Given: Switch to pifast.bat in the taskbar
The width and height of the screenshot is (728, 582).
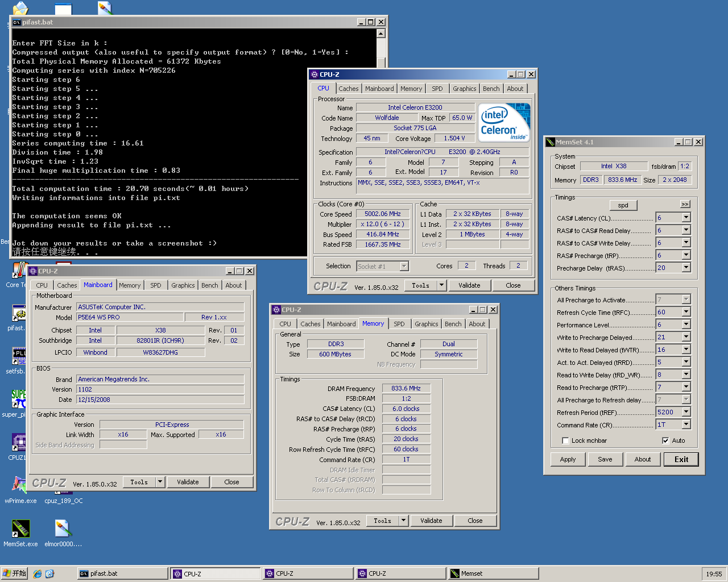Looking at the screenshot, I should [122, 573].
